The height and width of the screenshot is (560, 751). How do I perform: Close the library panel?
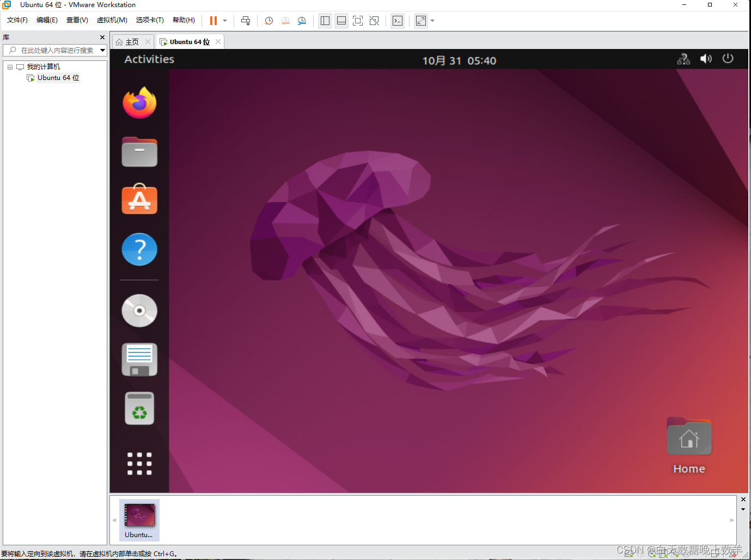102,38
